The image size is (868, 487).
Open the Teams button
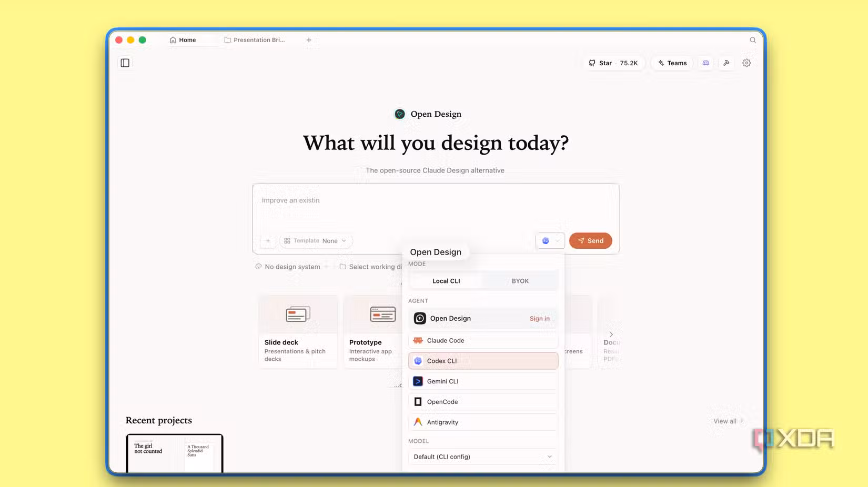pos(672,63)
